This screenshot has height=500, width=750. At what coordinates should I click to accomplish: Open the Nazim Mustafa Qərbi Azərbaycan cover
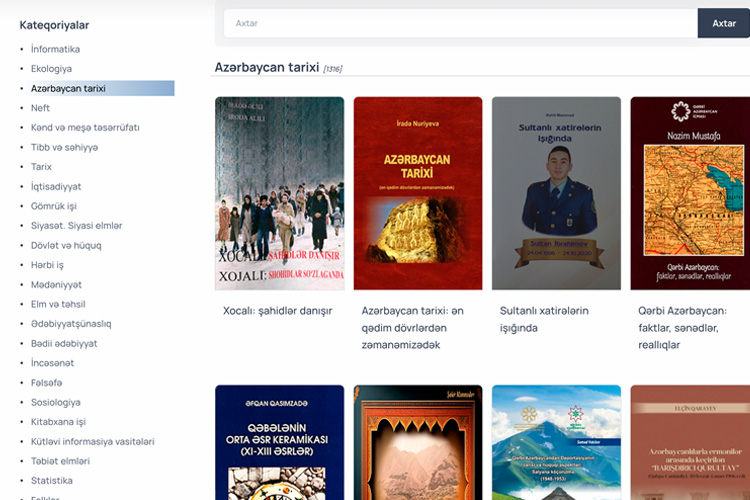click(x=690, y=193)
